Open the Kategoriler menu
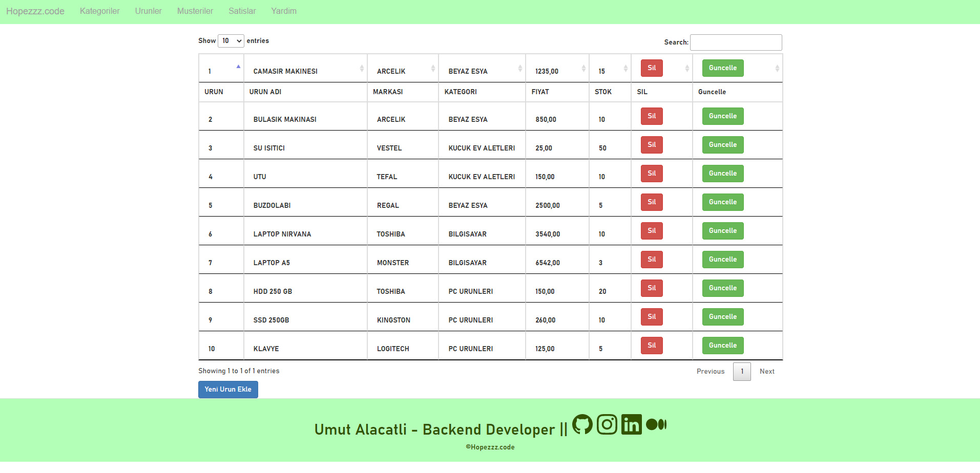Image resolution: width=980 pixels, height=473 pixels. [x=99, y=11]
